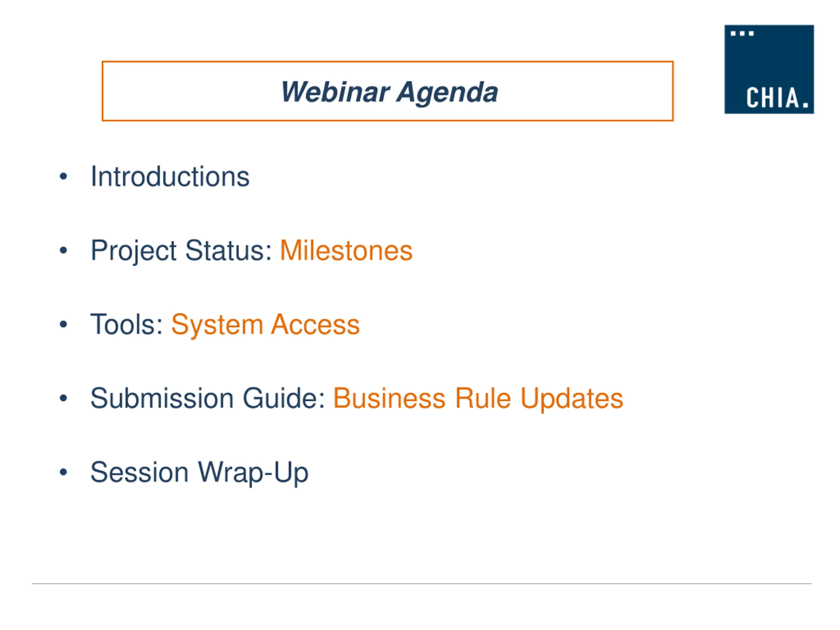Click the orange border of the title box
Image resolution: width=840 pixels, height=630 pixels.
[x=388, y=61]
